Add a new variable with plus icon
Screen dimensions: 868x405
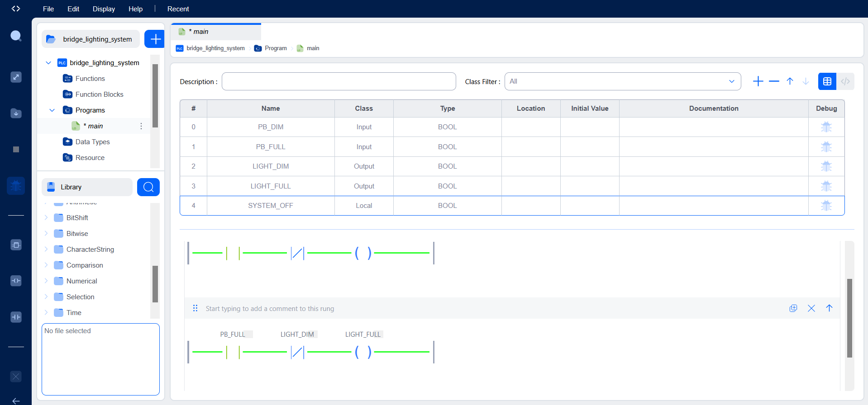click(758, 81)
